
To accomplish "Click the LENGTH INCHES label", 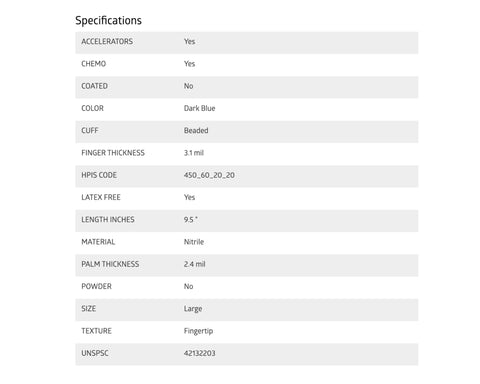I will [108, 220].
